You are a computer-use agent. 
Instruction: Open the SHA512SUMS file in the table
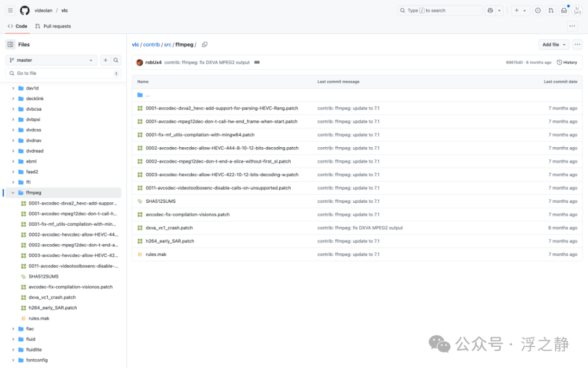click(161, 201)
